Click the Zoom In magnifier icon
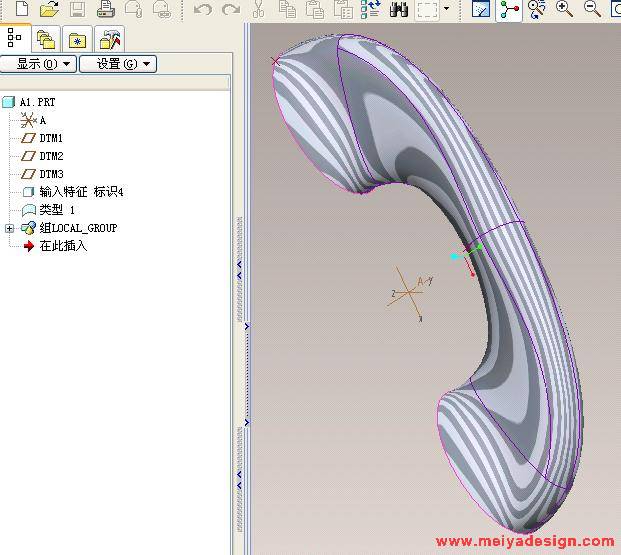The height and width of the screenshot is (555, 621). click(x=565, y=9)
